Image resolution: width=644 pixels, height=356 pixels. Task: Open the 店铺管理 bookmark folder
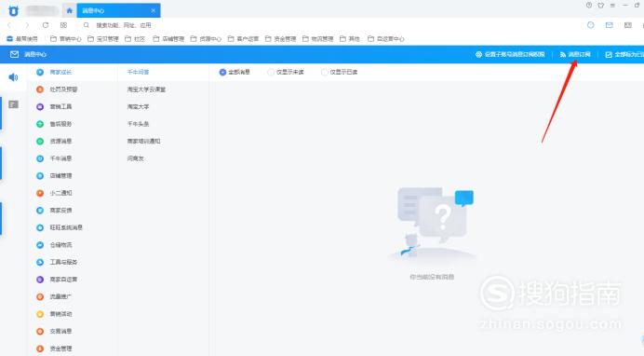[x=168, y=38]
